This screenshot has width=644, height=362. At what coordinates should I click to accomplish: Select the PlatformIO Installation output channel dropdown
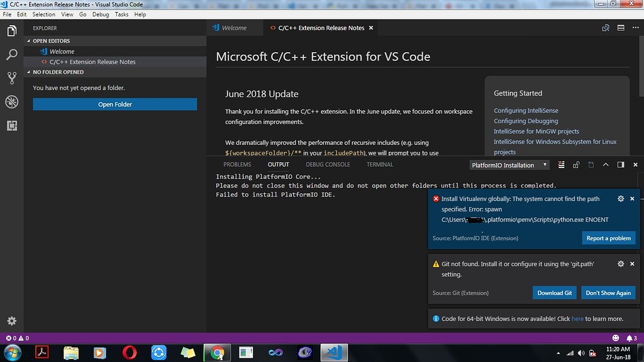[x=509, y=165]
